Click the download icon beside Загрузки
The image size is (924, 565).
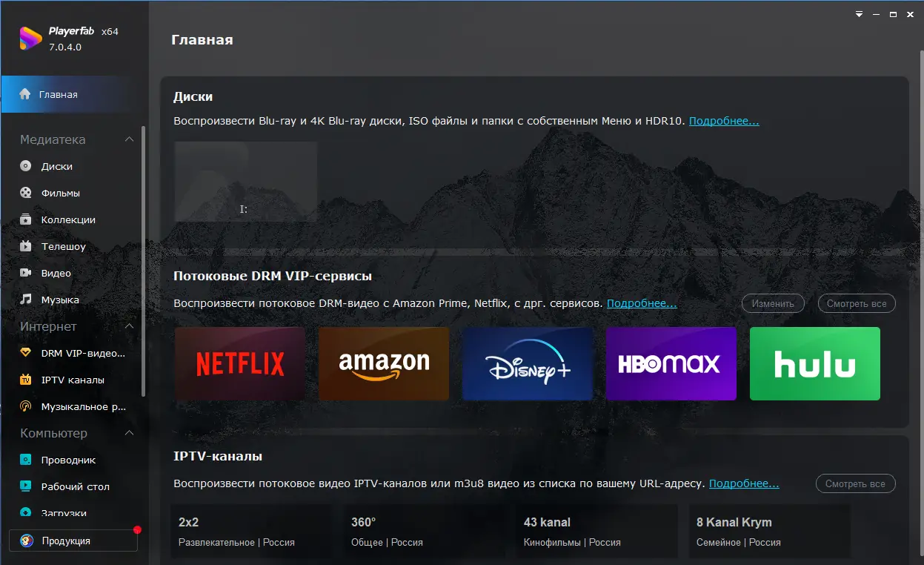point(26,512)
